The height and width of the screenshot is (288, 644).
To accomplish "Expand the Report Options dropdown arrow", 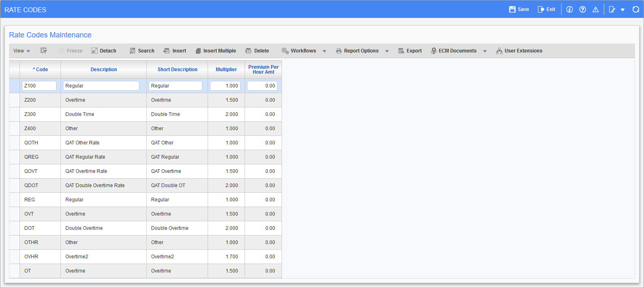I will pos(387,51).
